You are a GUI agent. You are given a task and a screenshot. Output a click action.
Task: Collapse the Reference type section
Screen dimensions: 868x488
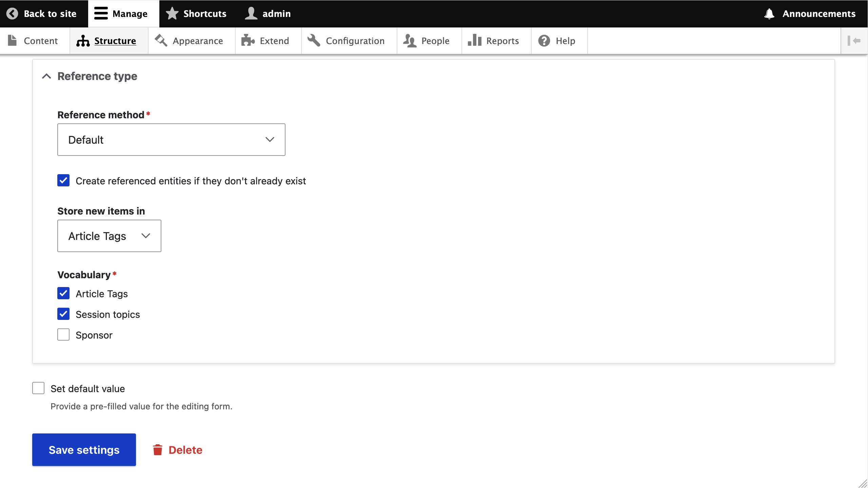(46, 76)
